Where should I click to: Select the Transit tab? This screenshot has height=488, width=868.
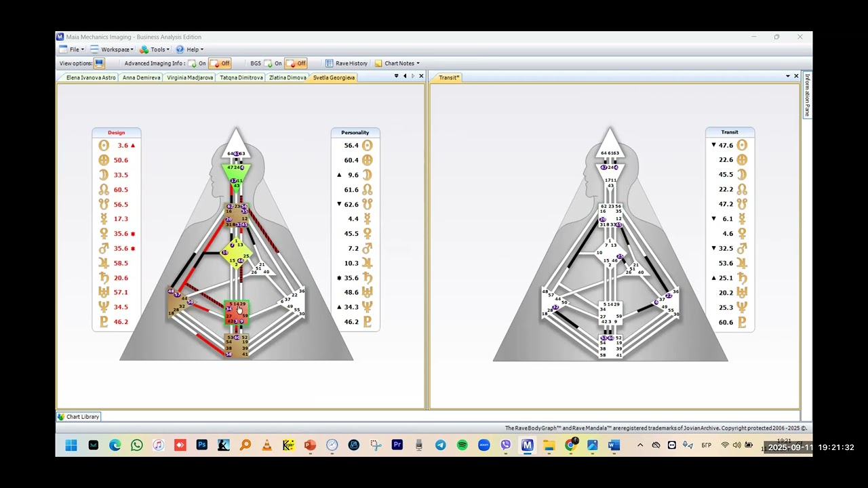point(448,77)
